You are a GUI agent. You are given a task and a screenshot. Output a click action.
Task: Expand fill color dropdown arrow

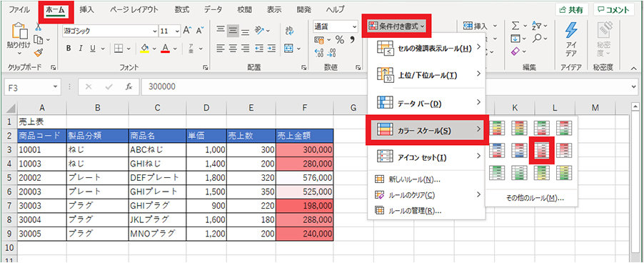coord(154,49)
